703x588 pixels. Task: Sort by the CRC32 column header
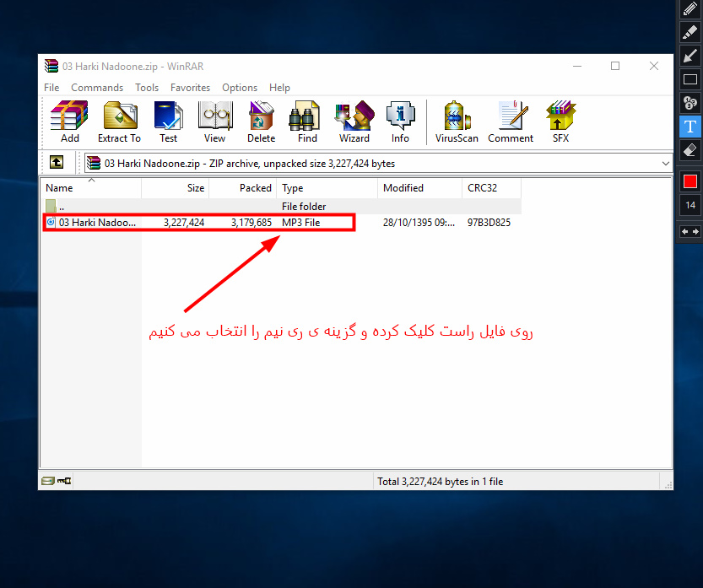[x=491, y=188]
